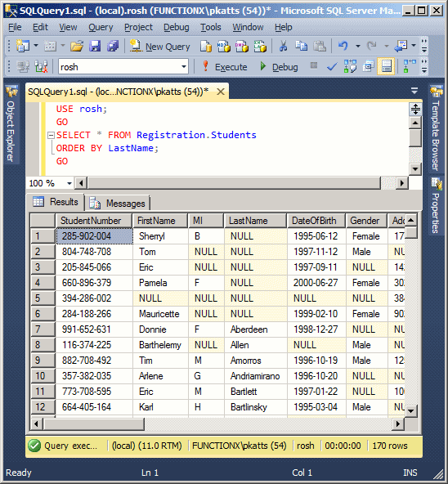This screenshot has width=448, height=484.
Task: Open the active files list arrow
Action: pos(414,91)
